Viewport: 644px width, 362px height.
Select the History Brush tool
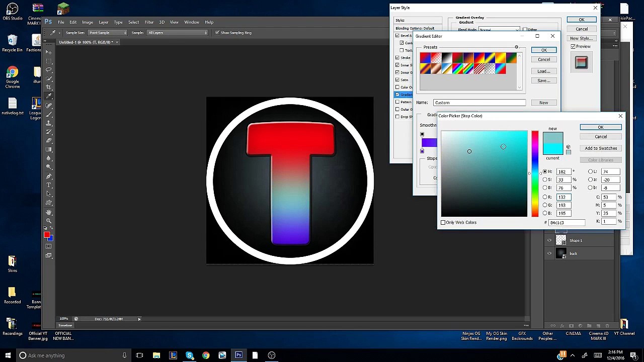[x=49, y=132]
